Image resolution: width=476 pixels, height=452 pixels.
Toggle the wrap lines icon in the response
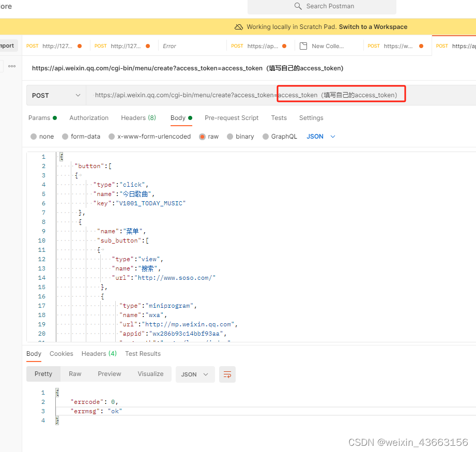click(x=227, y=374)
